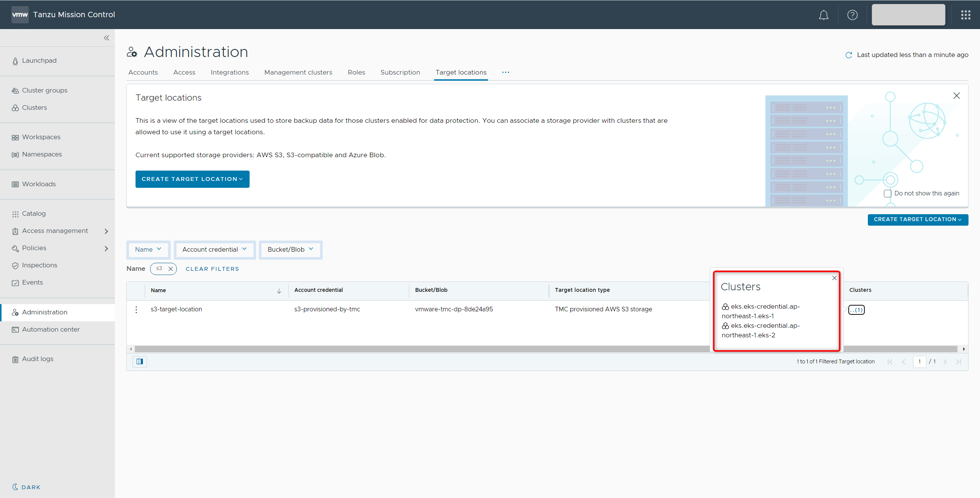980x498 pixels.
Task: Click CREATE TARGET LOCATION in the banner
Action: (192, 179)
